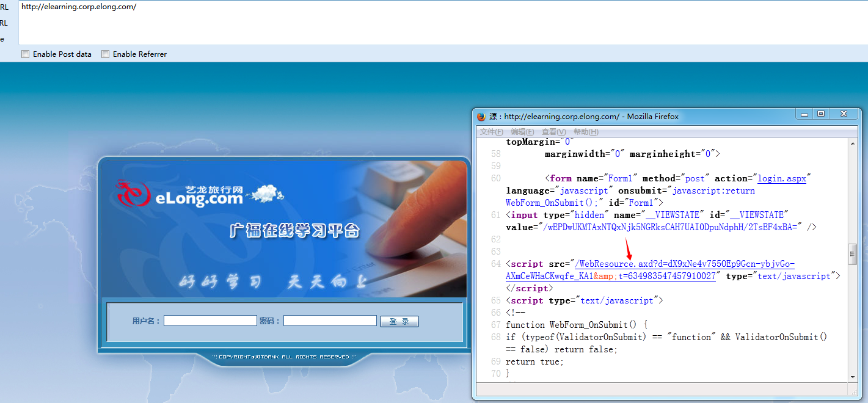This screenshot has width=868, height=403.
Task: Follow the login.aspx link in source
Action: click(782, 178)
